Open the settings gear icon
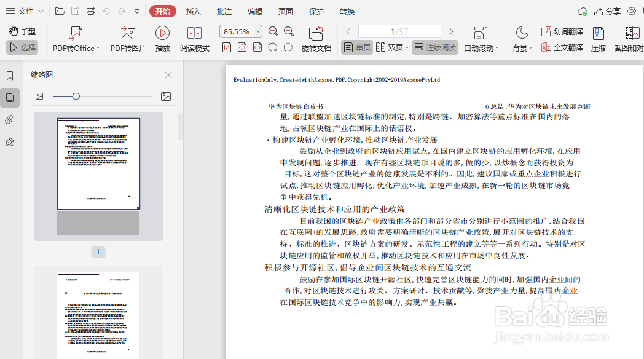The height and width of the screenshot is (359, 644). tap(632, 12)
